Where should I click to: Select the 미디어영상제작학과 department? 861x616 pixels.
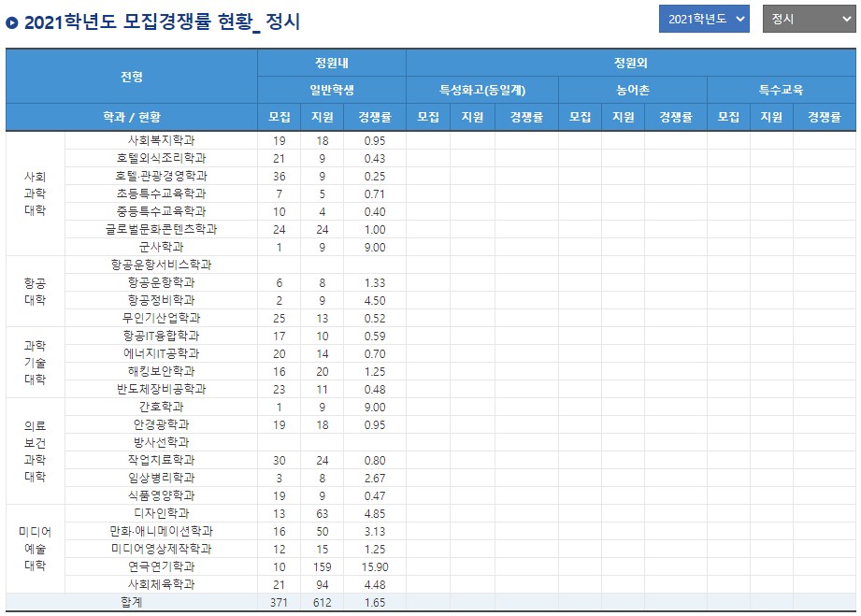(161, 549)
